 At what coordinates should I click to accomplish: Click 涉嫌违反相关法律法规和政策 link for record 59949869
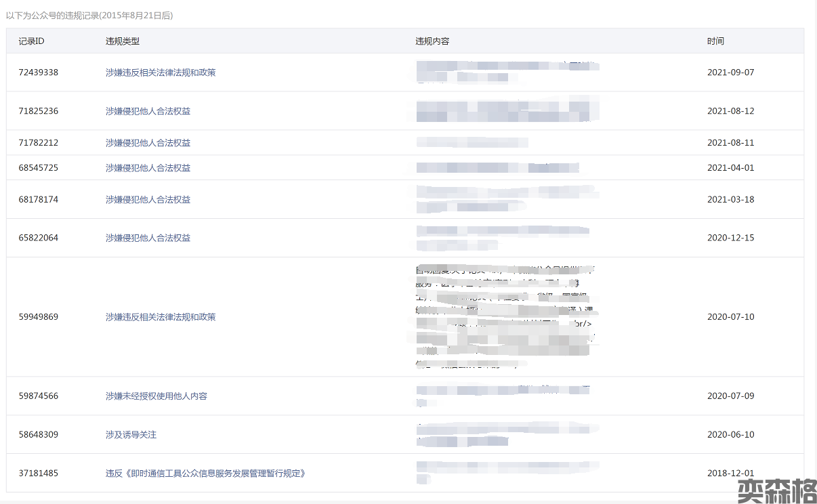[161, 317]
